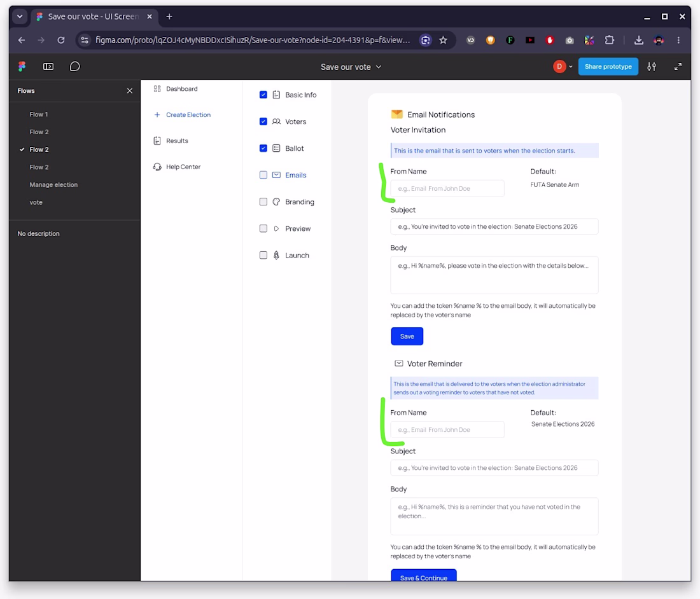Click the Figma logo icon
This screenshot has width=700, height=599.
pos(22,67)
